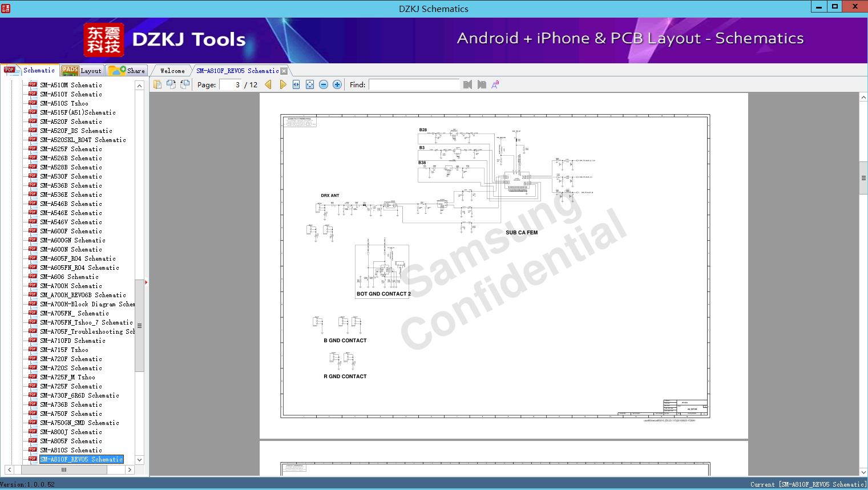Open SM-A520SKL_R04T Schematic entry
The image size is (868, 490).
(83, 140)
